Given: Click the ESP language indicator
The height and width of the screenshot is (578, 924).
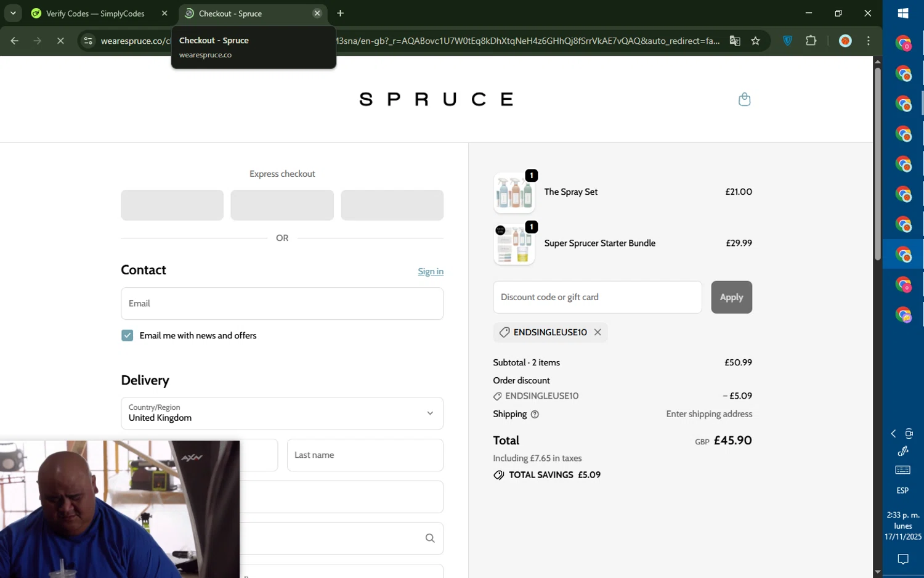Looking at the screenshot, I should coord(903,491).
